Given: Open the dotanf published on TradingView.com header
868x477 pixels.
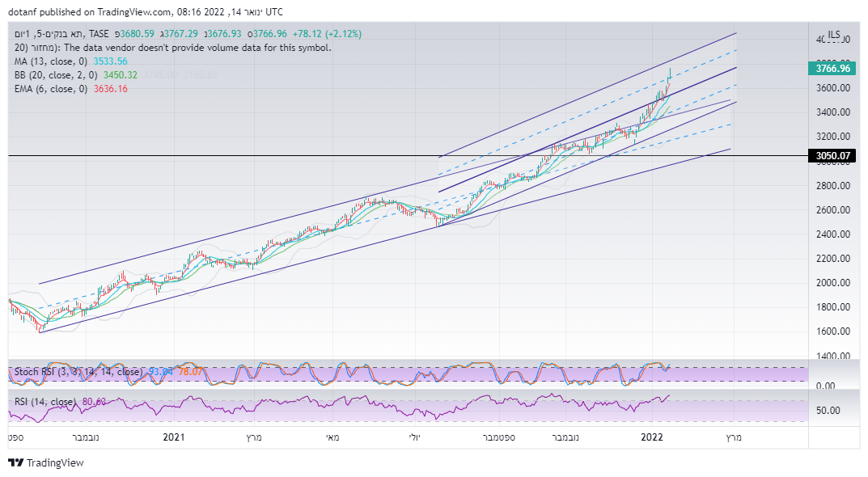Looking at the screenshot, I should tap(146, 11).
